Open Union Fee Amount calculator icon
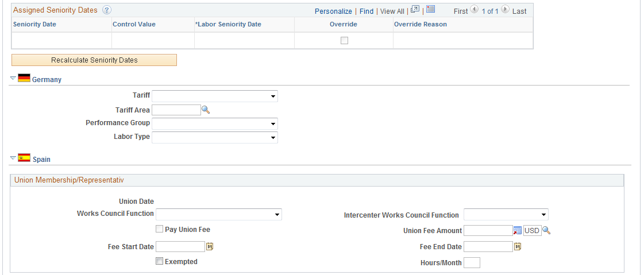The height and width of the screenshot is (275, 644). click(x=518, y=231)
